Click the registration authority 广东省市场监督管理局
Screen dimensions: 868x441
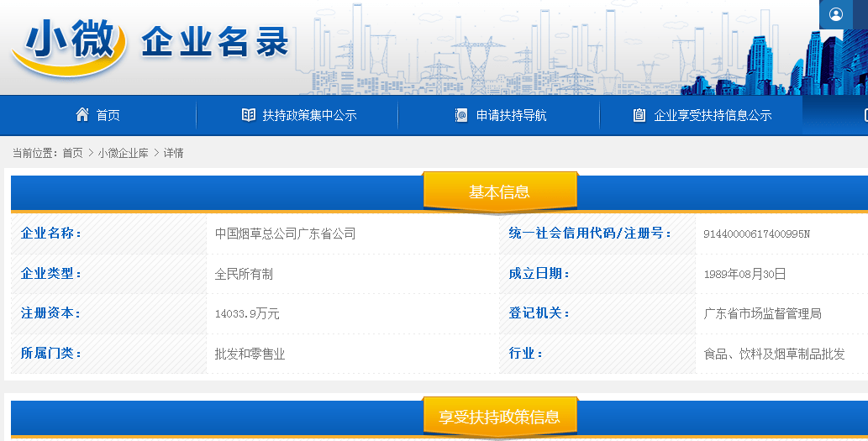pyautogui.click(x=762, y=313)
